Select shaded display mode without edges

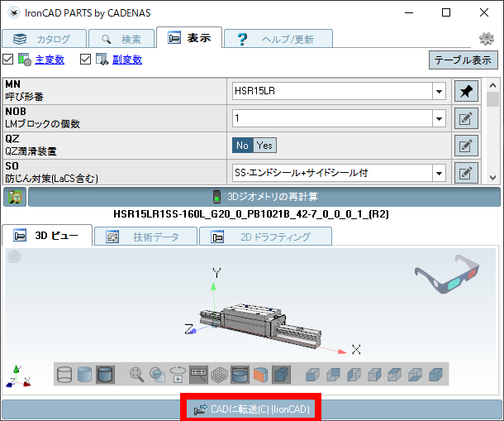(x=84, y=375)
